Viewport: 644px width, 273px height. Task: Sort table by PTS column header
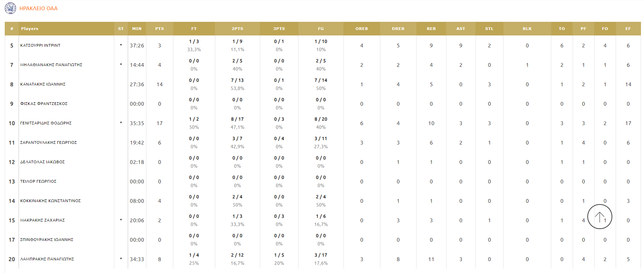pos(159,29)
